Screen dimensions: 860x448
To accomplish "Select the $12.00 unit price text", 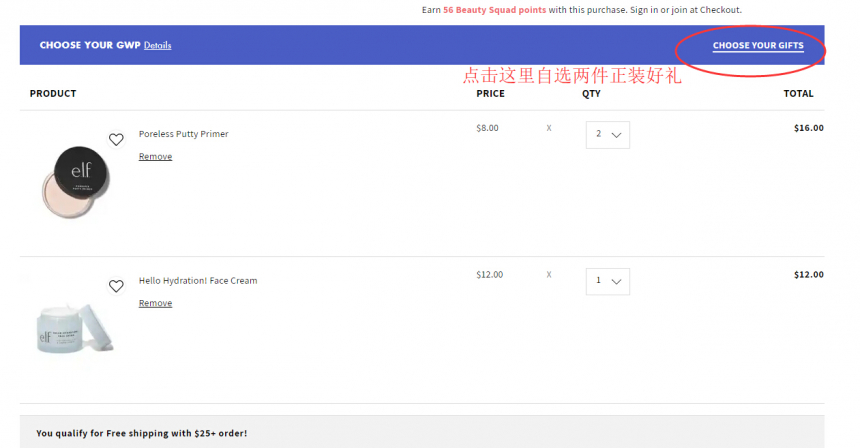I will pos(489,274).
